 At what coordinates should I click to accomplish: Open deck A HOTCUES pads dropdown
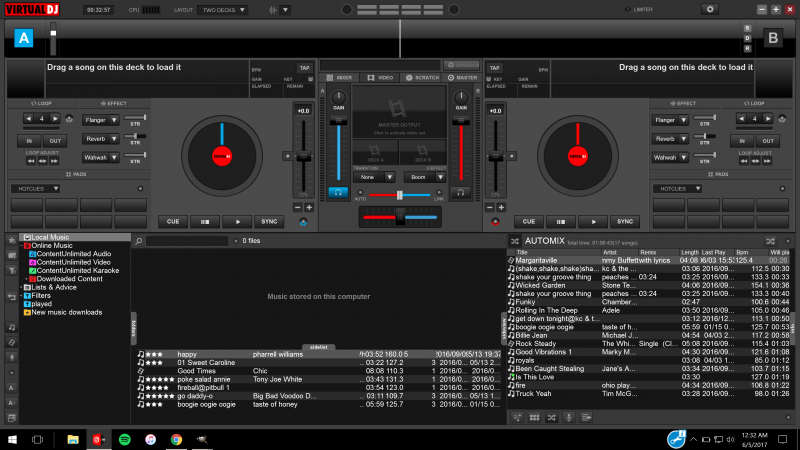35,189
